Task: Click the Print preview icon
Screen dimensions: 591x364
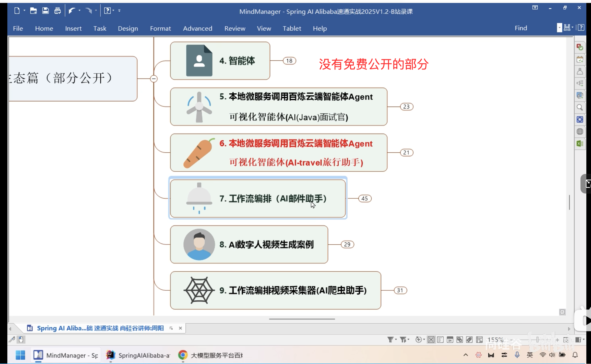Action: tap(58, 10)
